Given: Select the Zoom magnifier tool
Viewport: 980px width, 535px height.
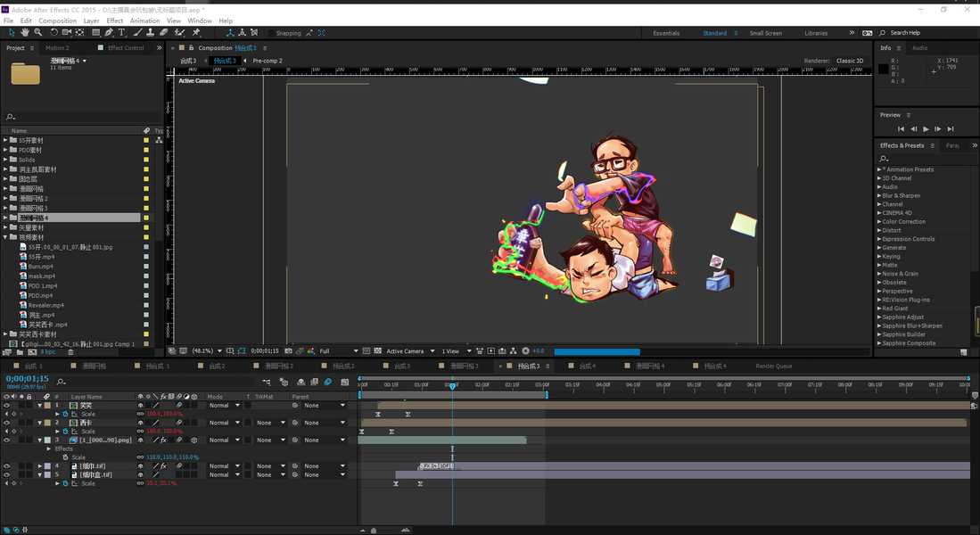Looking at the screenshot, I should tap(38, 32).
